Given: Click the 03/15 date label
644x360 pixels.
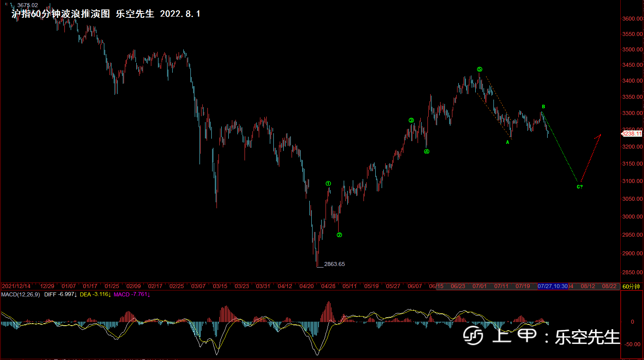Looking at the screenshot, I should pos(220,286).
